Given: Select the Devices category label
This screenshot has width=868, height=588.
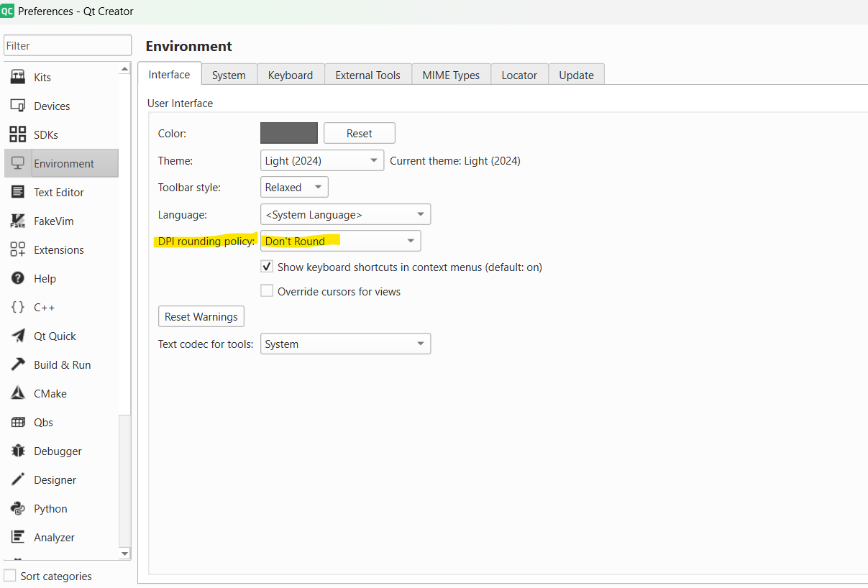Looking at the screenshot, I should (52, 106).
